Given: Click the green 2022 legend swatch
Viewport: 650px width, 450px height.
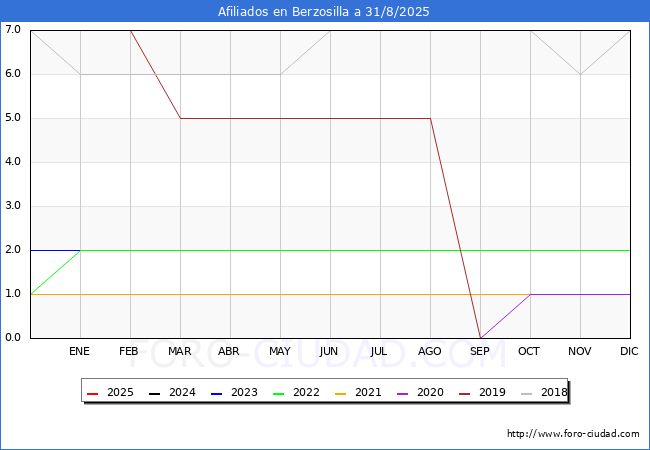Looking at the screenshot, I should [279, 393].
